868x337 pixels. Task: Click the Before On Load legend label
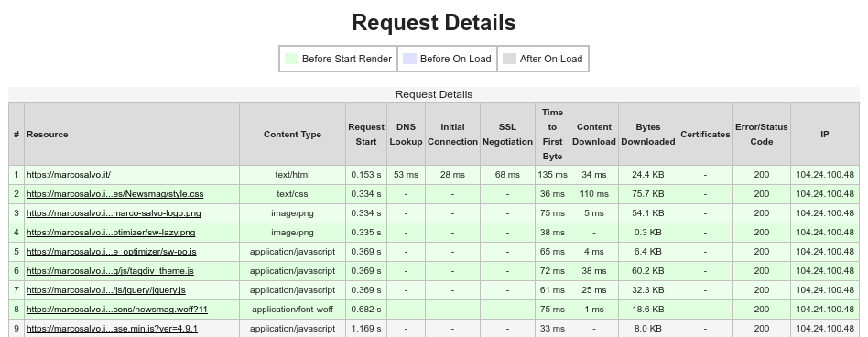click(456, 59)
